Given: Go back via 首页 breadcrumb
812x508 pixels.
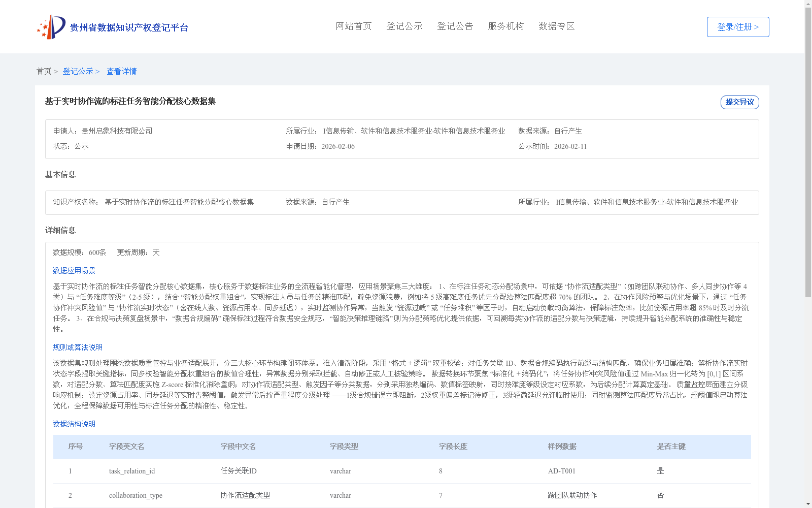Looking at the screenshot, I should pos(44,71).
